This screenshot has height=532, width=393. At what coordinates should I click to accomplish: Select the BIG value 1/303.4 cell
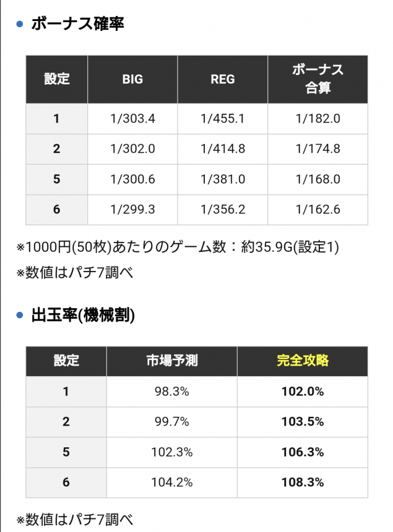coord(132,119)
